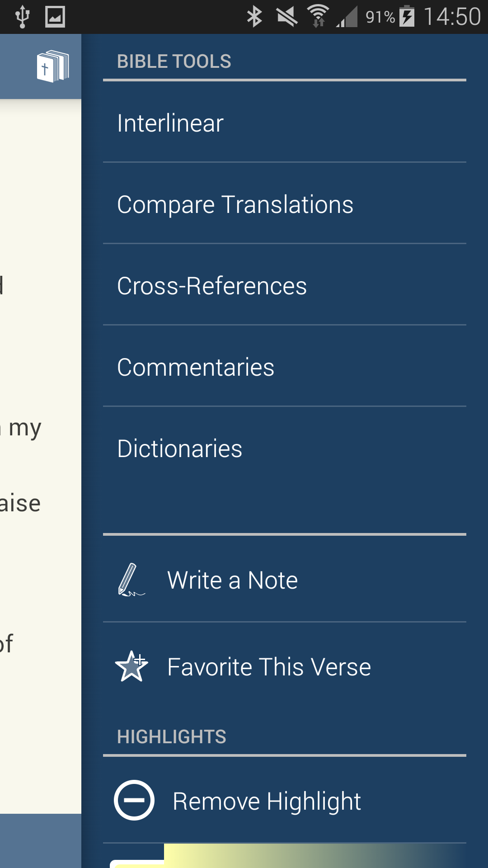Tap the Bible library books icon
This screenshot has height=868, width=488.
pos(52,66)
